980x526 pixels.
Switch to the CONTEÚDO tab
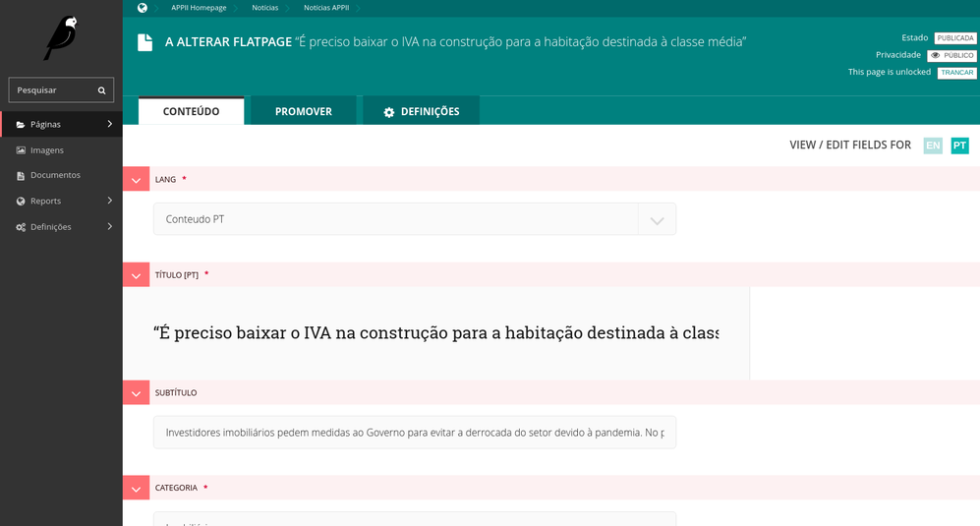[x=192, y=111]
